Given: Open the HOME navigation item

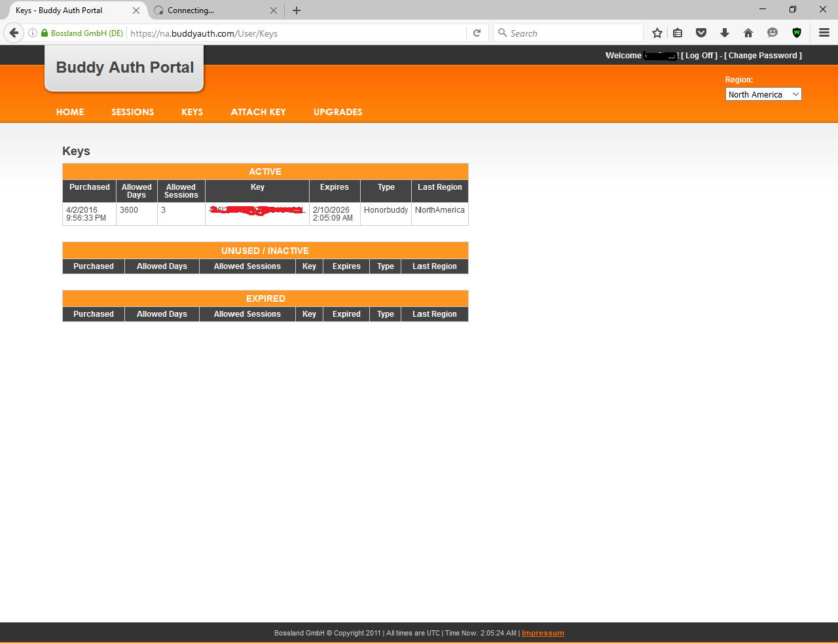Looking at the screenshot, I should pos(70,112).
